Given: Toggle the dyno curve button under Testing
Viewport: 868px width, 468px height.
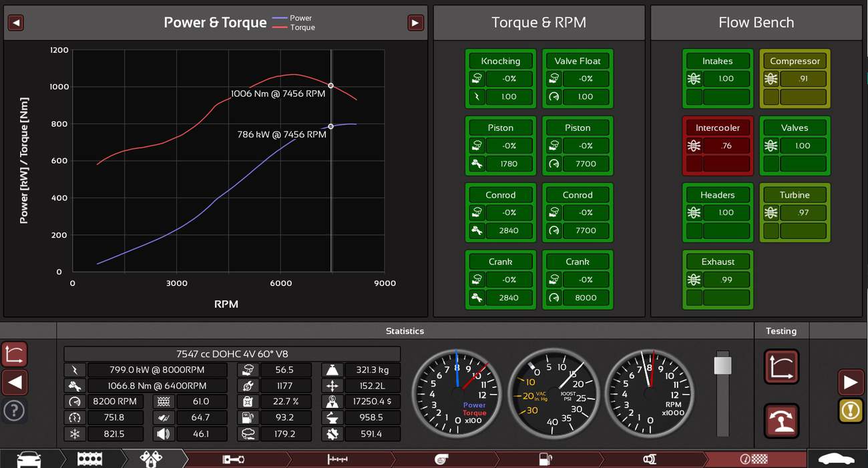Looking at the screenshot, I should [x=781, y=367].
